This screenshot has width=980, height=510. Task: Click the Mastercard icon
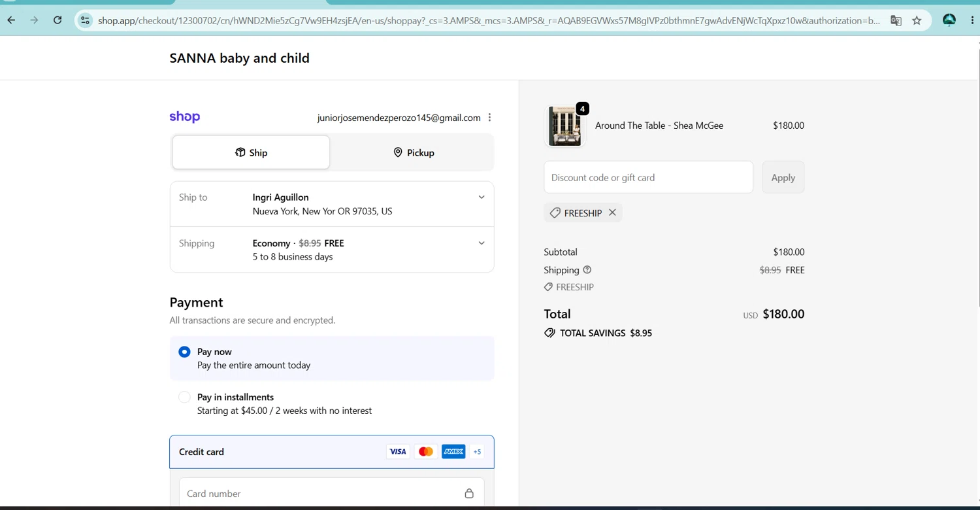pyautogui.click(x=425, y=452)
